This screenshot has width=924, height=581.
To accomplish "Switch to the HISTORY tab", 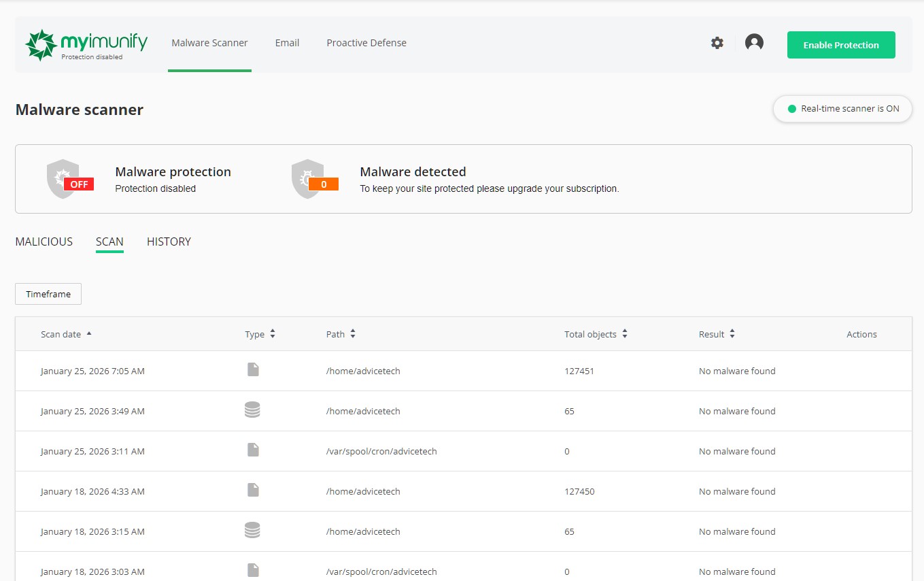I will click(x=169, y=242).
